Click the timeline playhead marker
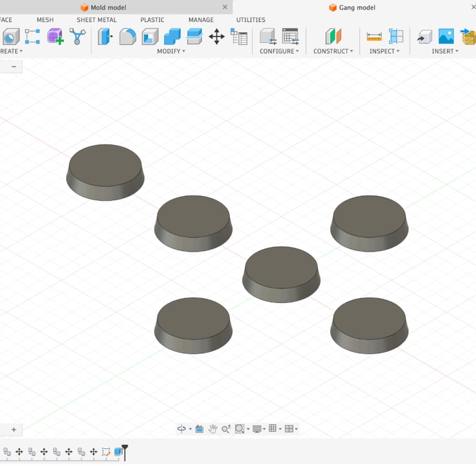The image size is (476, 465). [125, 453]
